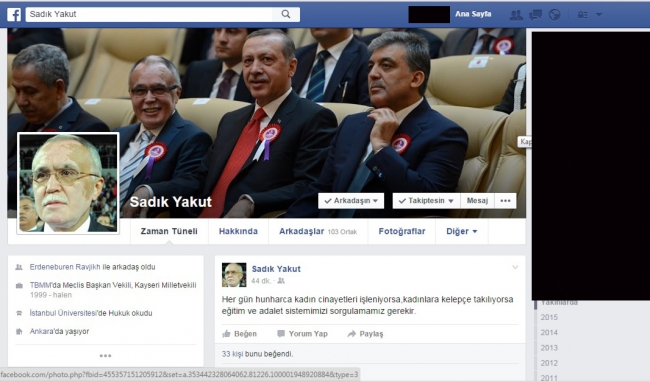Click Yorum Yap comment button
The image size is (650, 382).
click(x=302, y=334)
